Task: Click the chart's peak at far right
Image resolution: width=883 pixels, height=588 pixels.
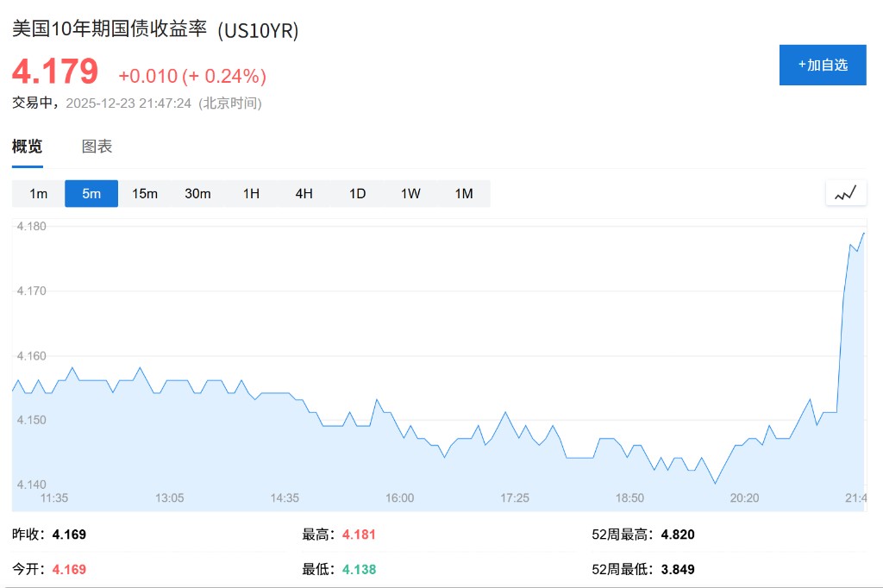Action: (x=863, y=233)
